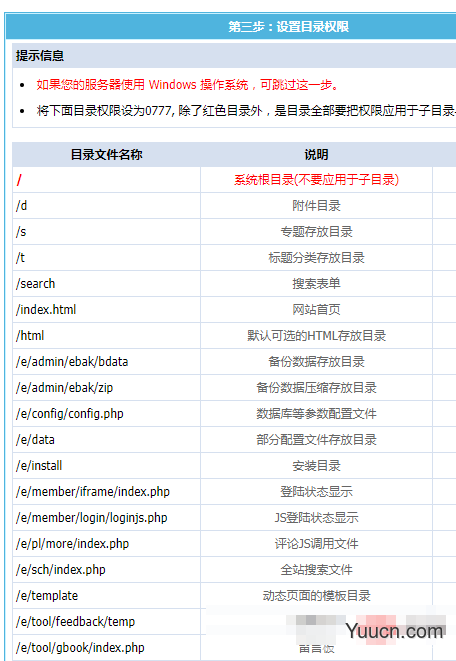Click the 备份数据压缩存放目录 description

click(x=316, y=388)
